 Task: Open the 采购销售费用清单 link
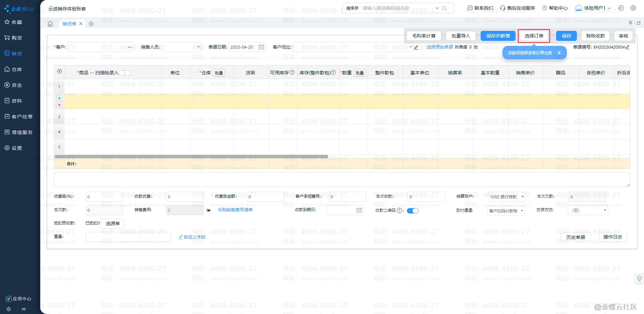(x=235, y=210)
